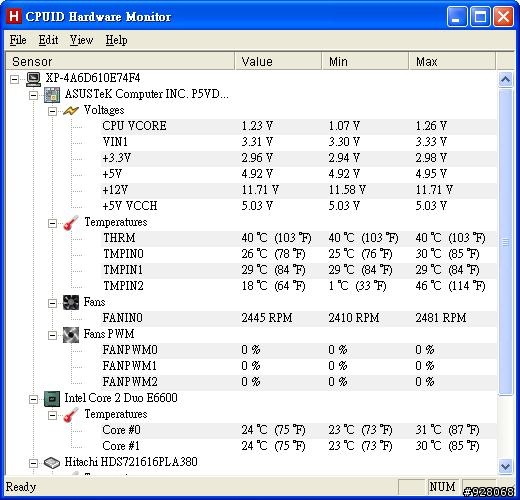Open the File menu
Viewport: 520px width, 500px height.
tap(18, 40)
